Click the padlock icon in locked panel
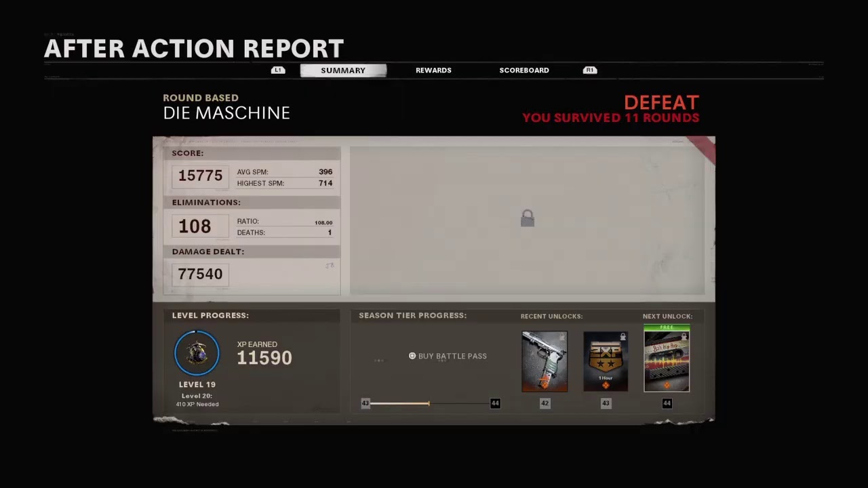This screenshot has height=488, width=868. click(x=528, y=218)
